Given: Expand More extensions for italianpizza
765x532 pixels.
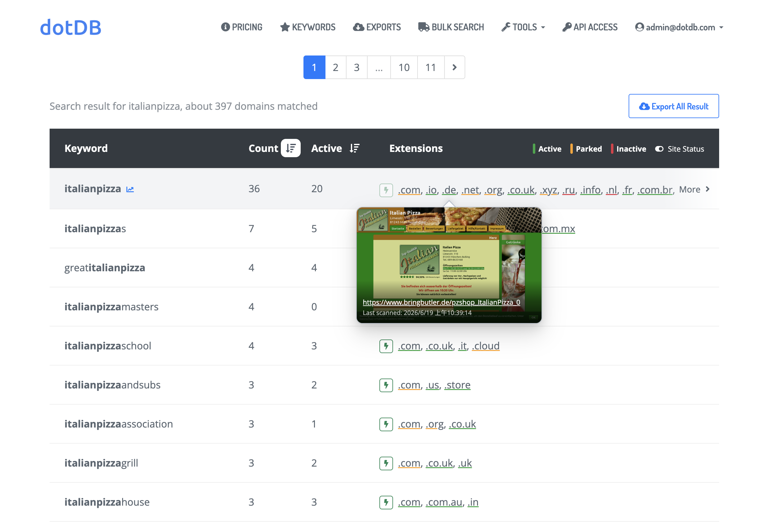Looking at the screenshot, I should [694, 189].
